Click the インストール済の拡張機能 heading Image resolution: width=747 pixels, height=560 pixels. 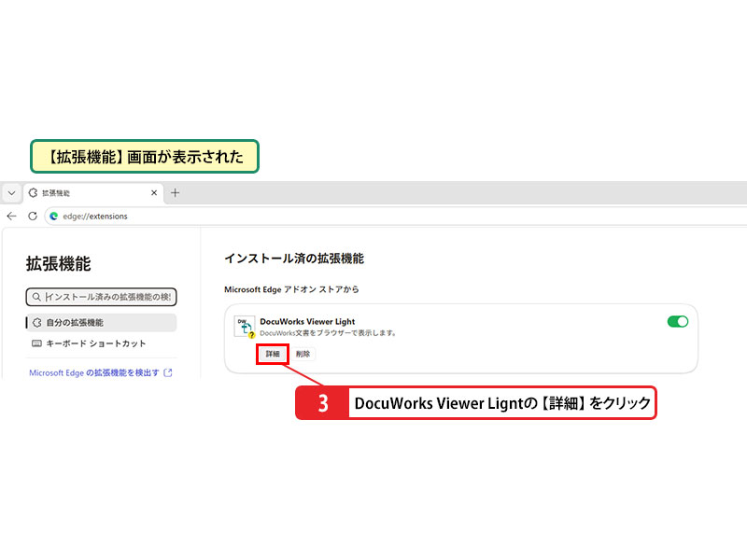pyautogui.click(x=294, y=259)
